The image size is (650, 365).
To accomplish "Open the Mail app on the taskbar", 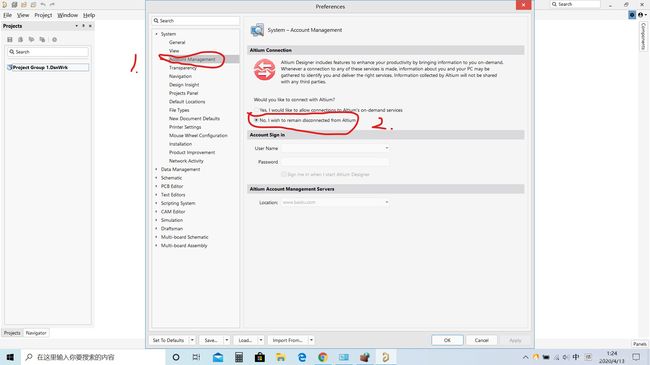I will 218,357.
